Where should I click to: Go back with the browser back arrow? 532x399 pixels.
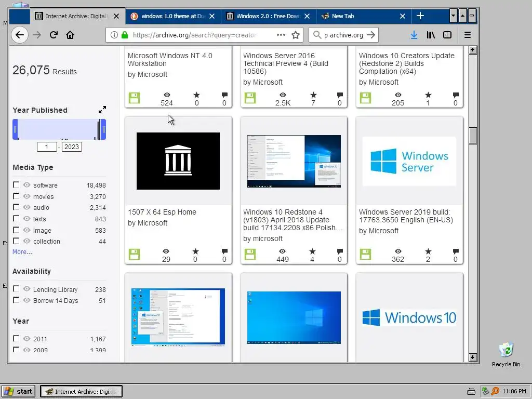[19, 35]
